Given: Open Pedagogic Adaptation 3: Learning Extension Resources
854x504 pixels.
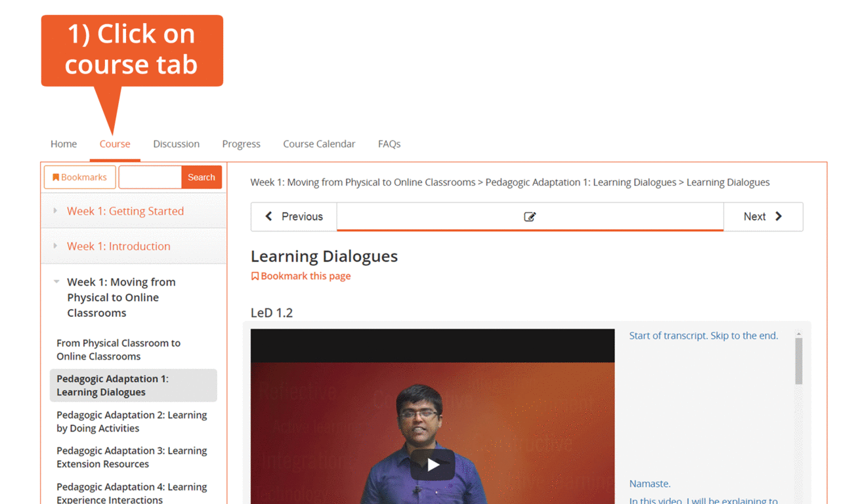Looking at the screenshot, I should [x=133, y=457].
